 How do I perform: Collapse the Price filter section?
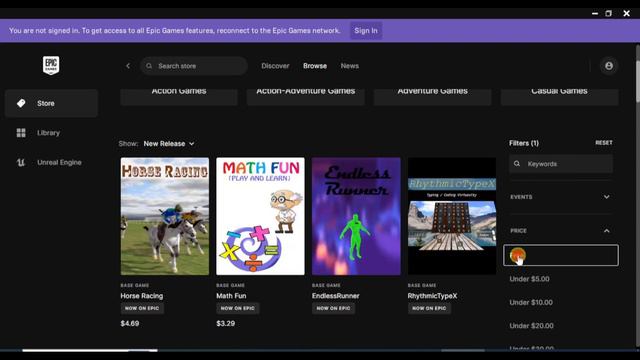[x=561, y=231]
